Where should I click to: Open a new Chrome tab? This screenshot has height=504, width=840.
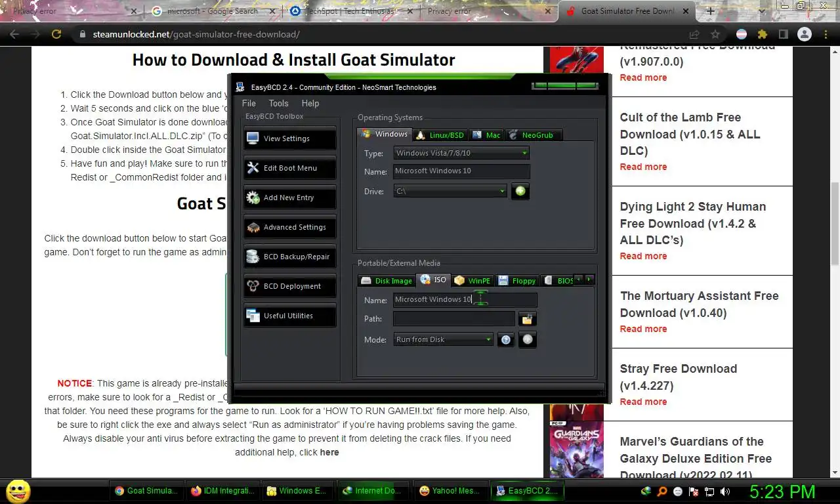[710, 11]
